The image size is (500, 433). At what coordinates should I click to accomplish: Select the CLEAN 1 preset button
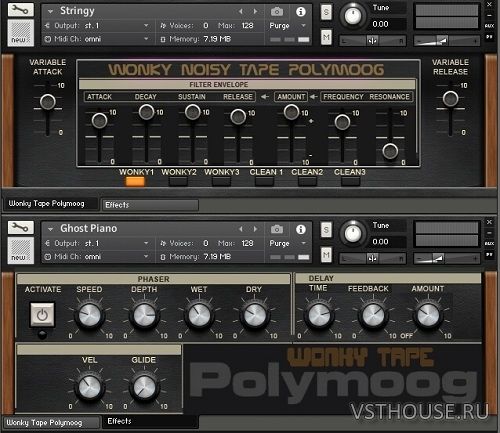(264, 181)
